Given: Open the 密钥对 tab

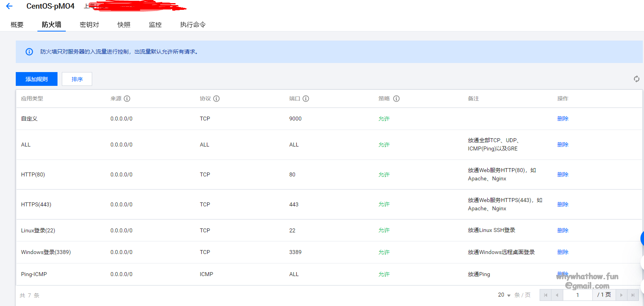Looking at the screenshot, I should (x=89, y=24).
